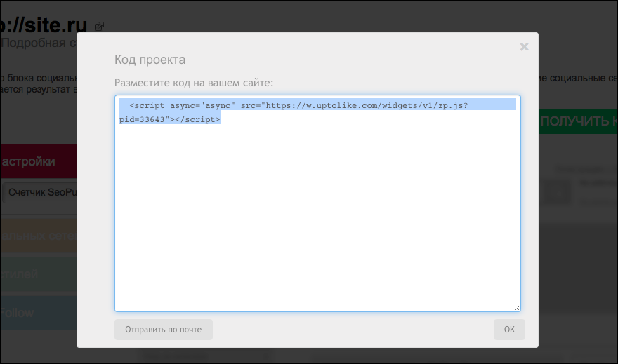Open the red Настройки section in background

coord(38,161)
